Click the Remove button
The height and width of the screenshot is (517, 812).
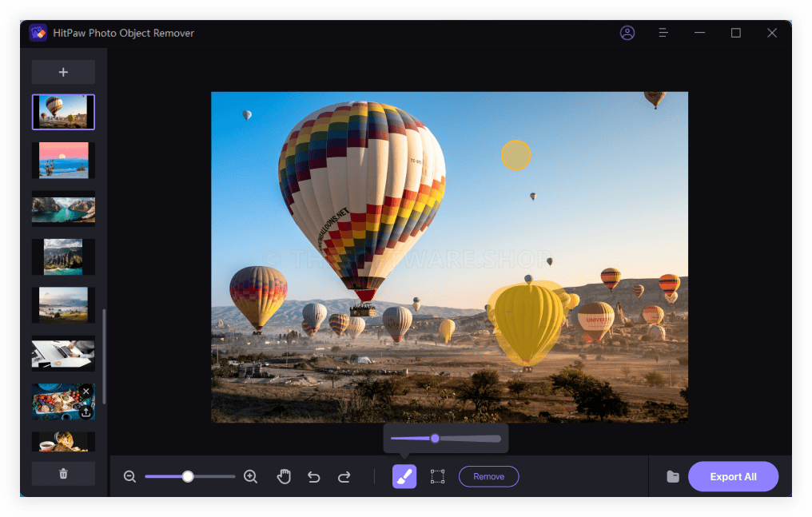click(x=488, y=476)
